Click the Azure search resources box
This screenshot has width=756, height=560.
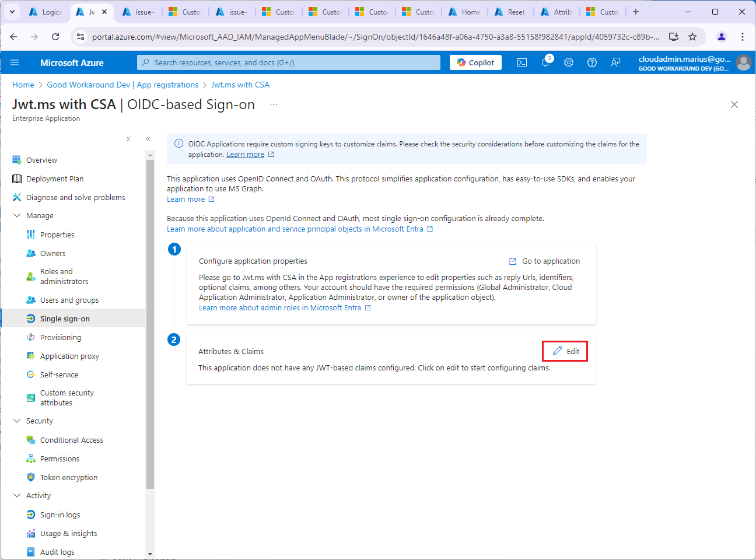289,62
